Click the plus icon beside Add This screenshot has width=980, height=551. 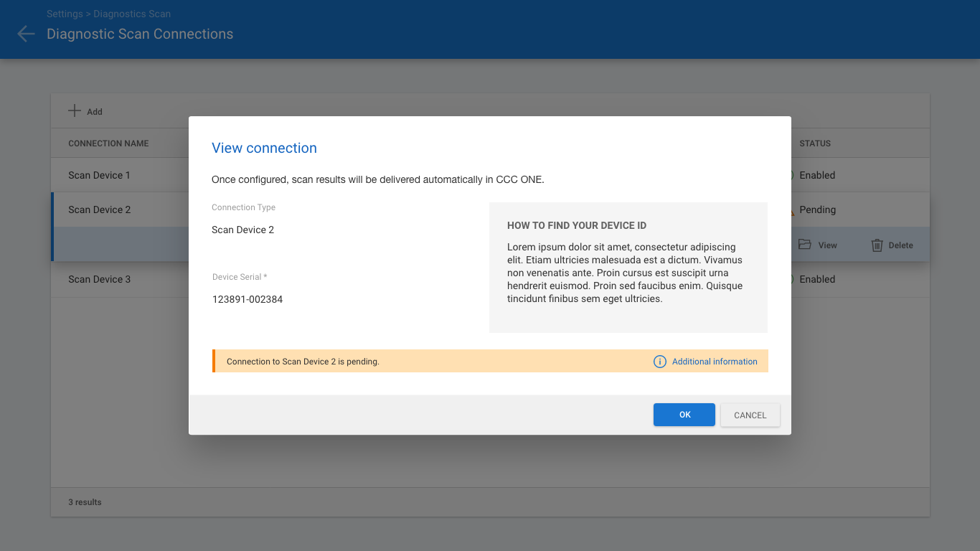click(75, 111)
